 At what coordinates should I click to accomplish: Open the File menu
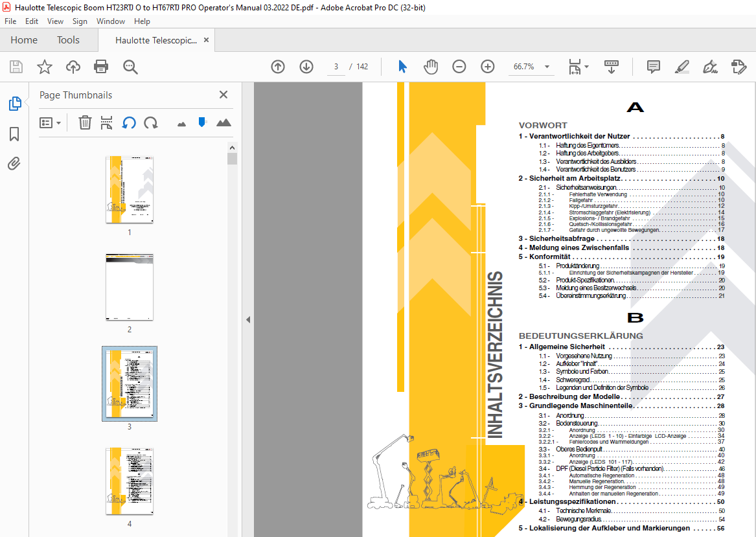pos(10,21)
